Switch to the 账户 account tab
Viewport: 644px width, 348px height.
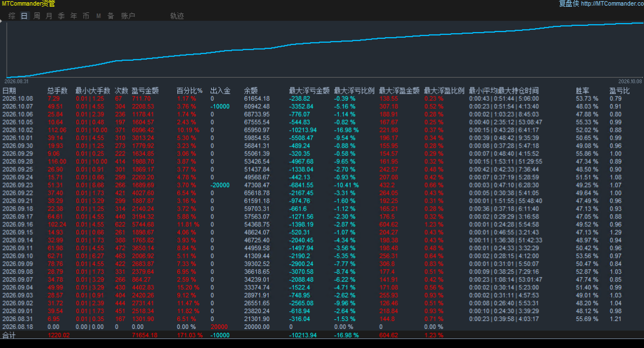coord(128,16)
